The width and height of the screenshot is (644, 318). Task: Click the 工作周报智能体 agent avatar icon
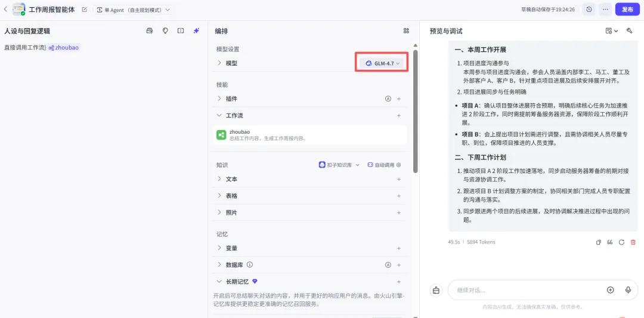(x=19, y=10)
